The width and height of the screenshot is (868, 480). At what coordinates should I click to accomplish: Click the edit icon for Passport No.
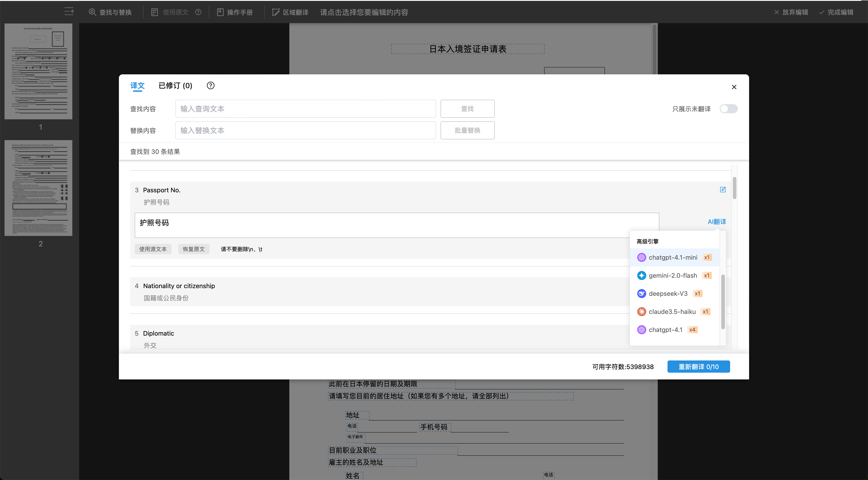722,190
